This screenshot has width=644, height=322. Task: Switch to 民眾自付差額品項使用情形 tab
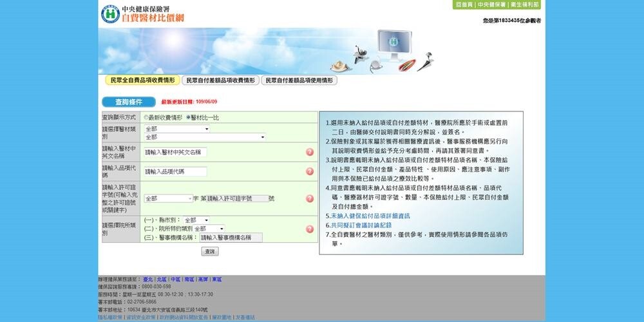coord(299,80)
